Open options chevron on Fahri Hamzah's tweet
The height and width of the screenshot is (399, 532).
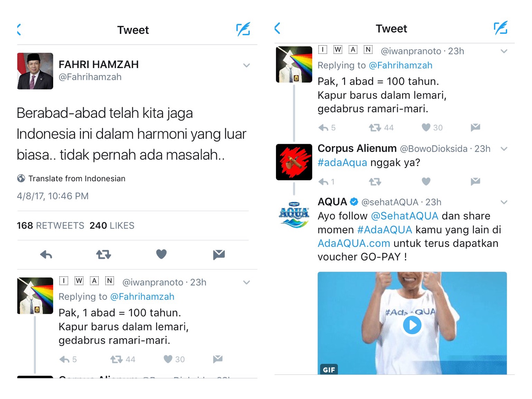246,65
